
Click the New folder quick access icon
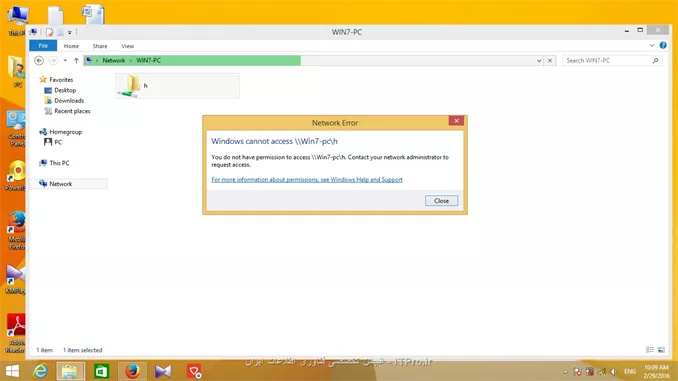(x=60, y=32)
